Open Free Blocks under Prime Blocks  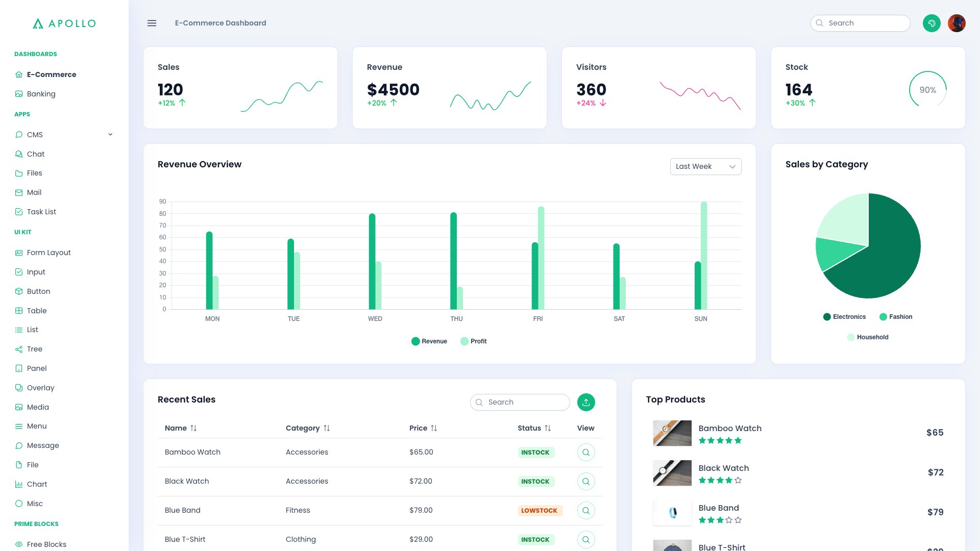(x=46, y=544)
